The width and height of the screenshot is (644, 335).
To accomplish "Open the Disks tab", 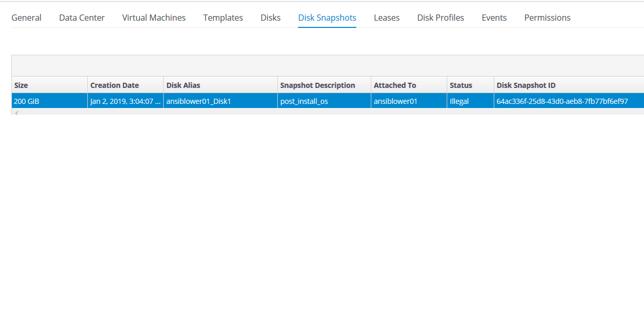I will [x=271, y=18].
